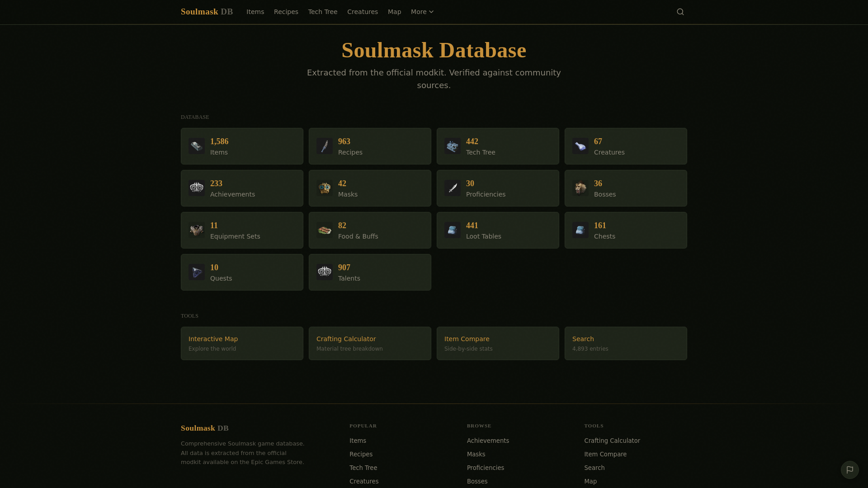Open the 67 Creatures count
Viewport: 868px width, 488px height.
coord(598,141)
